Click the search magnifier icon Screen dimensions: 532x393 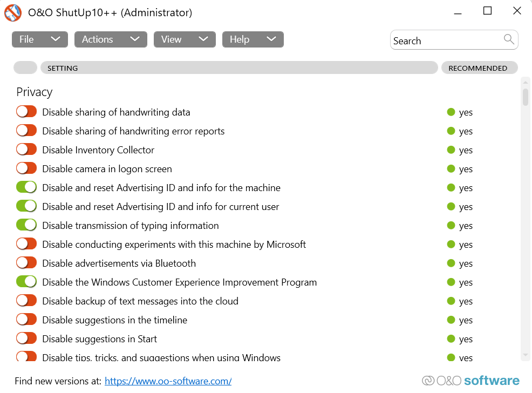[x=509, y=39]
